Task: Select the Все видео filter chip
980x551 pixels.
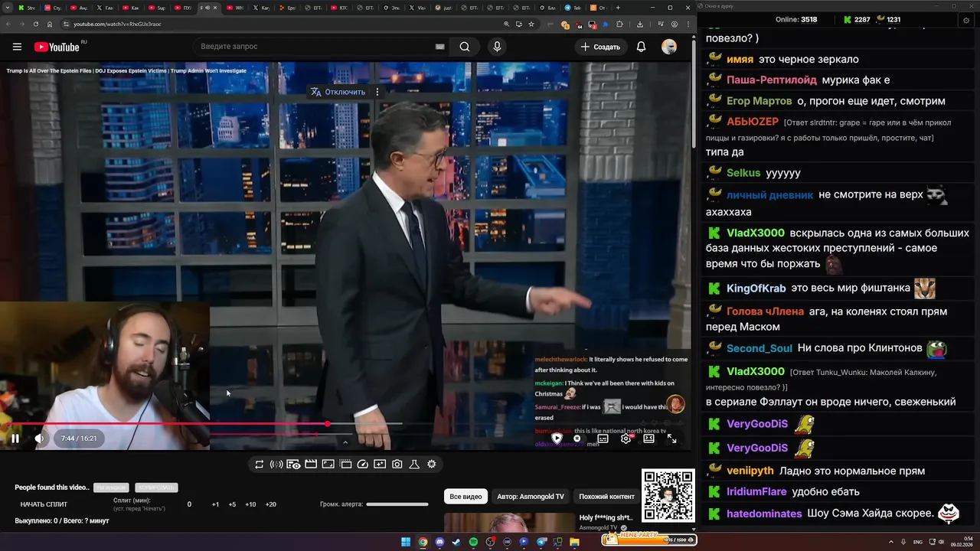Action: [465, 497]
